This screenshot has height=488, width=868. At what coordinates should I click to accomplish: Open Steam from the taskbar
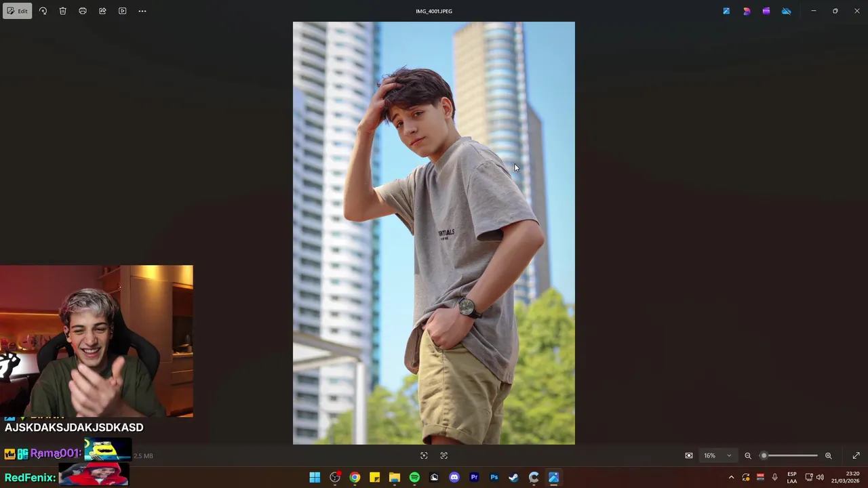click(514, 477)
